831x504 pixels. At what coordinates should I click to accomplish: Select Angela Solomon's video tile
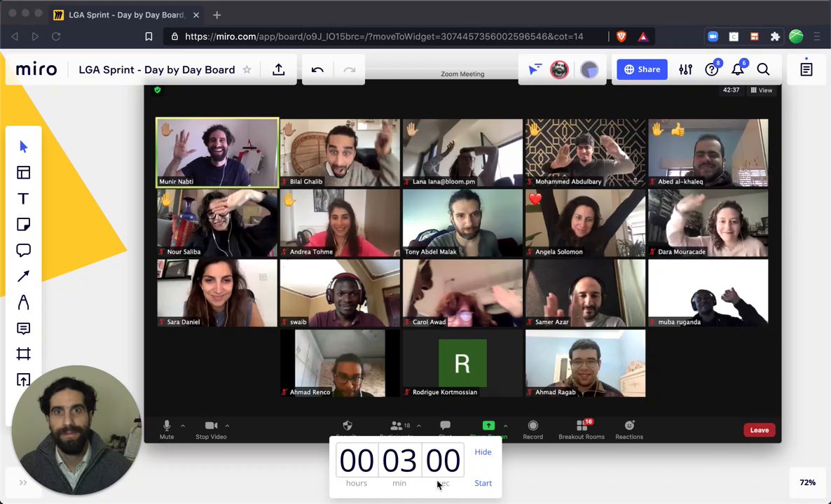585,223
